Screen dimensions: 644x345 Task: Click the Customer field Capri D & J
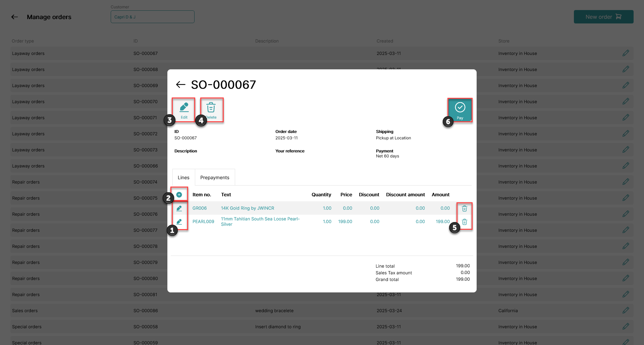pyautogui.click(x=153, y=17)
